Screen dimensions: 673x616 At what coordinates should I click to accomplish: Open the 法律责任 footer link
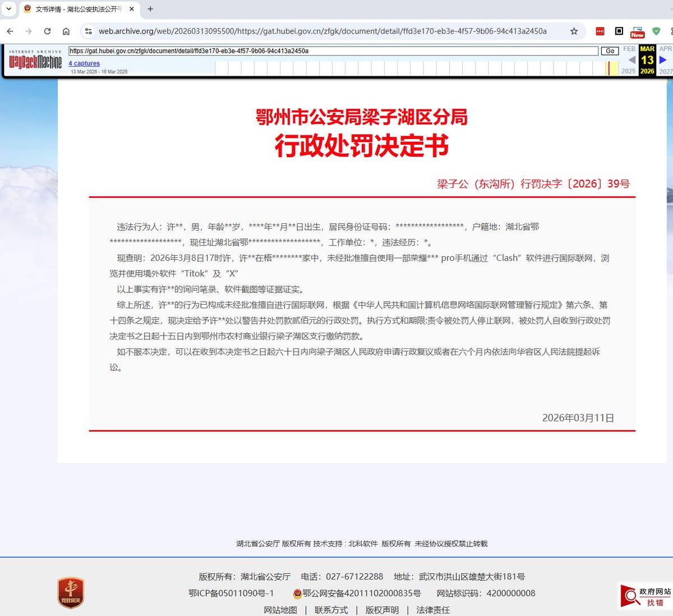coord(433,610)
